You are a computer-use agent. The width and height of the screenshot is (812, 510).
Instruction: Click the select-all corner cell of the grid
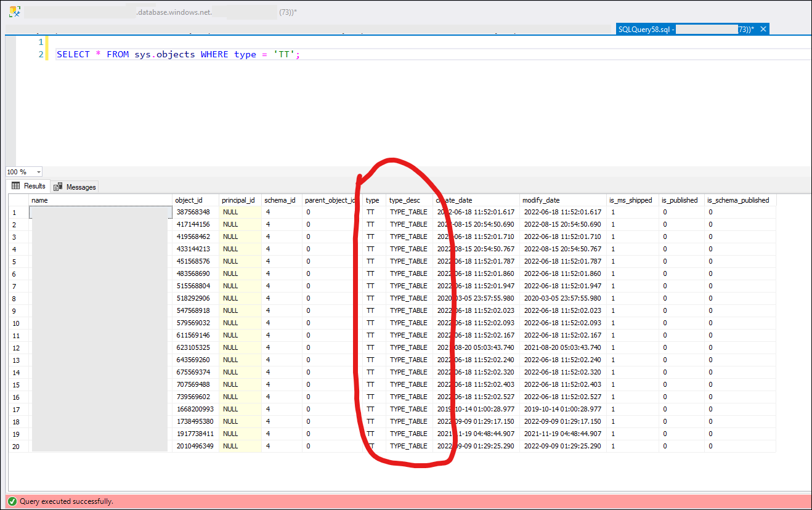[15, 200]
